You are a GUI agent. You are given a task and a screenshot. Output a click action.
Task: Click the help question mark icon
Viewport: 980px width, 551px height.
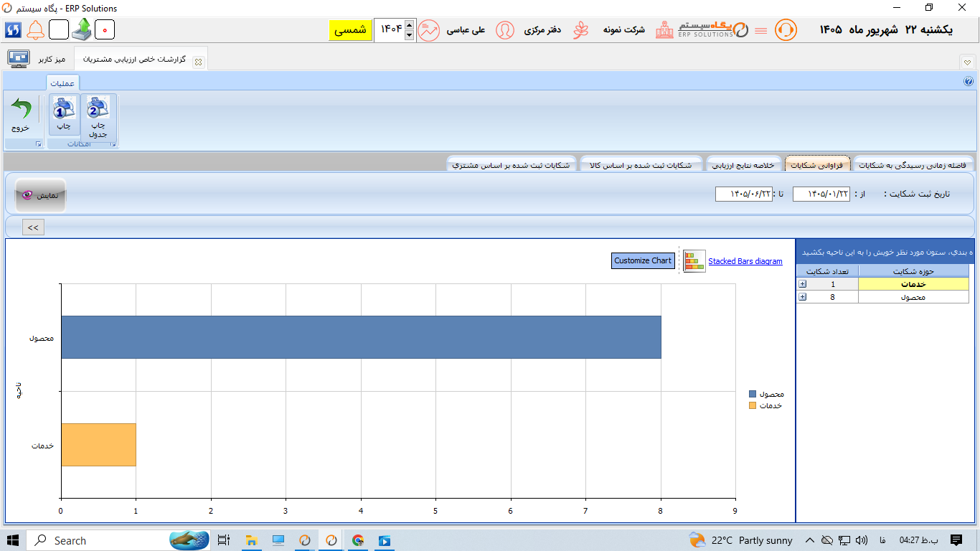coord(968,82)
